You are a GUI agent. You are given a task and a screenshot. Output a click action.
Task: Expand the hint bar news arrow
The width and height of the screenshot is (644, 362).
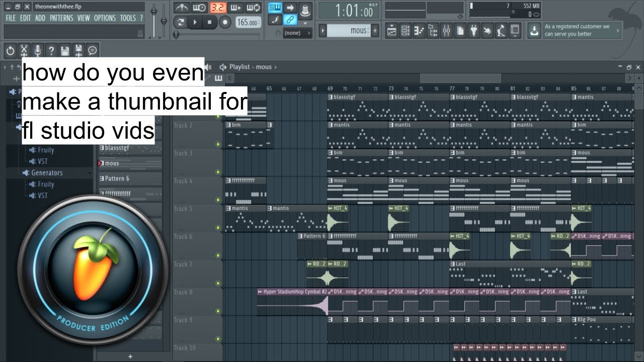click(618, 30)
